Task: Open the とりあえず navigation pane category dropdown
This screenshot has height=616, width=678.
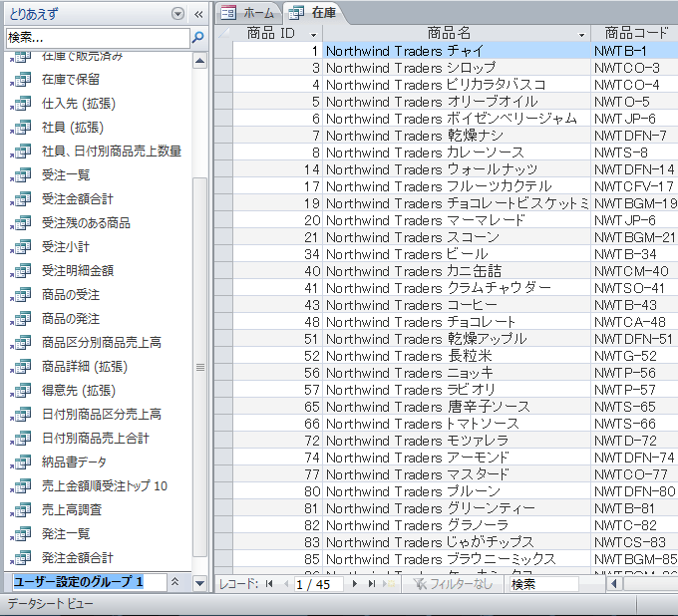Action: pyautogui.click(x=177, y=14)
